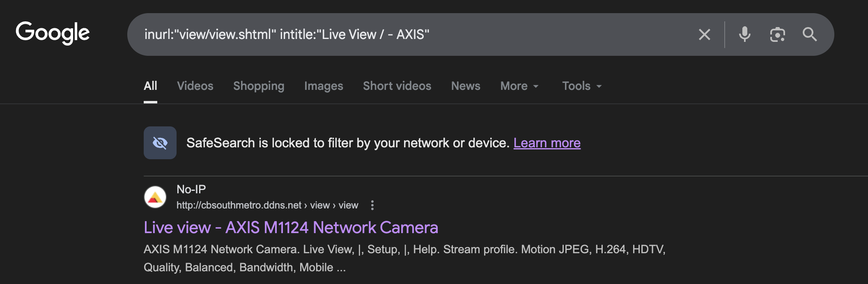Select the Shopping tab
Screen dimensions: 868x284
tap(259, 86)
